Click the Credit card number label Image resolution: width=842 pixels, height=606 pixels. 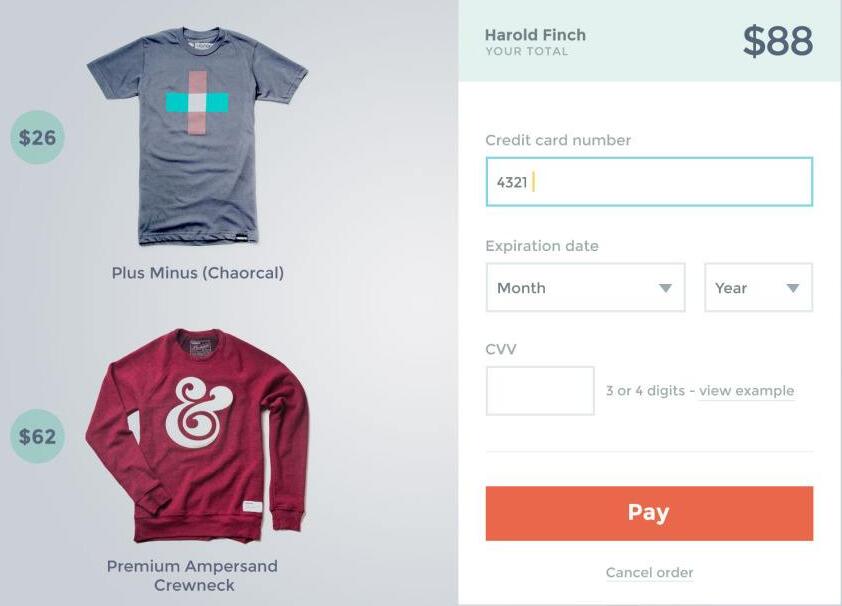click(558, 140)
